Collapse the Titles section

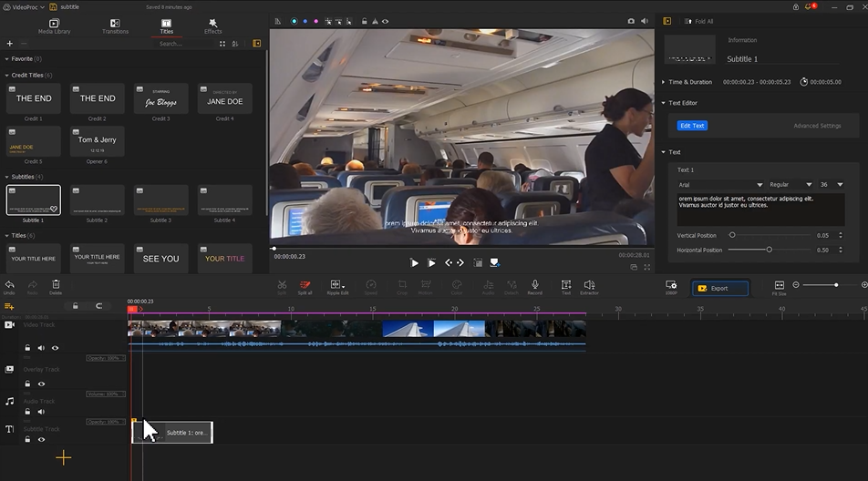click(6, 236)
